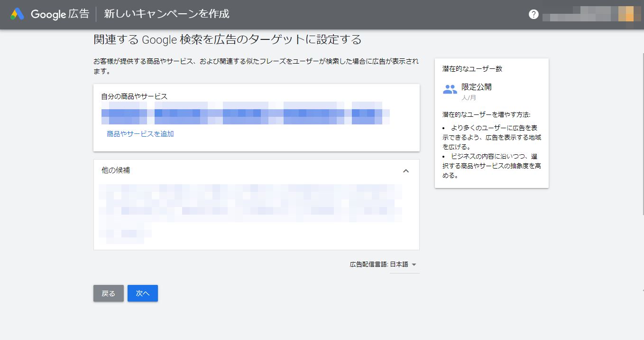Click the 関連する Google 検索 page heading
Screen dimensions: 644x340
pos(227,39)
